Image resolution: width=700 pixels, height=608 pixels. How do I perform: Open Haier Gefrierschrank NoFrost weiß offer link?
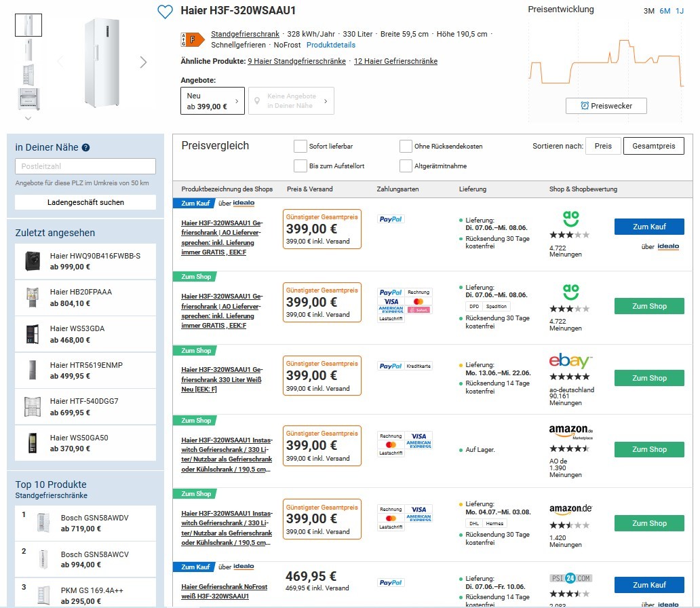(x=224, y=592)
